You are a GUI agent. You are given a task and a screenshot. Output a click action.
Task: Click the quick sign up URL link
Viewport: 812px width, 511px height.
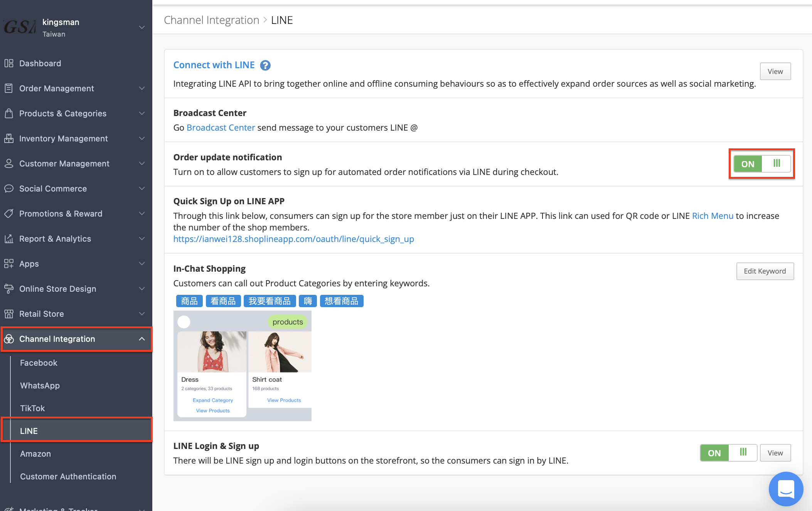point(293,239)
